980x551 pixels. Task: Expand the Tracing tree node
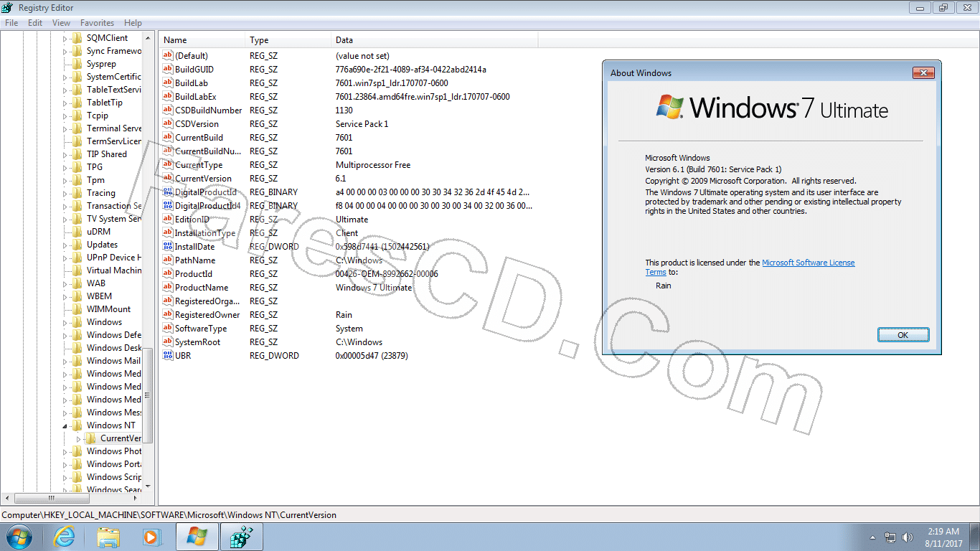[65, 193]
